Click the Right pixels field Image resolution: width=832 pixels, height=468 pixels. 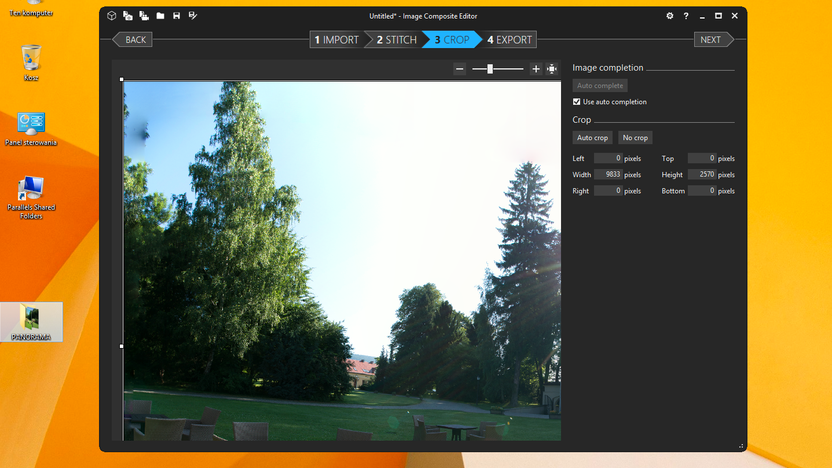click(608, 190)
